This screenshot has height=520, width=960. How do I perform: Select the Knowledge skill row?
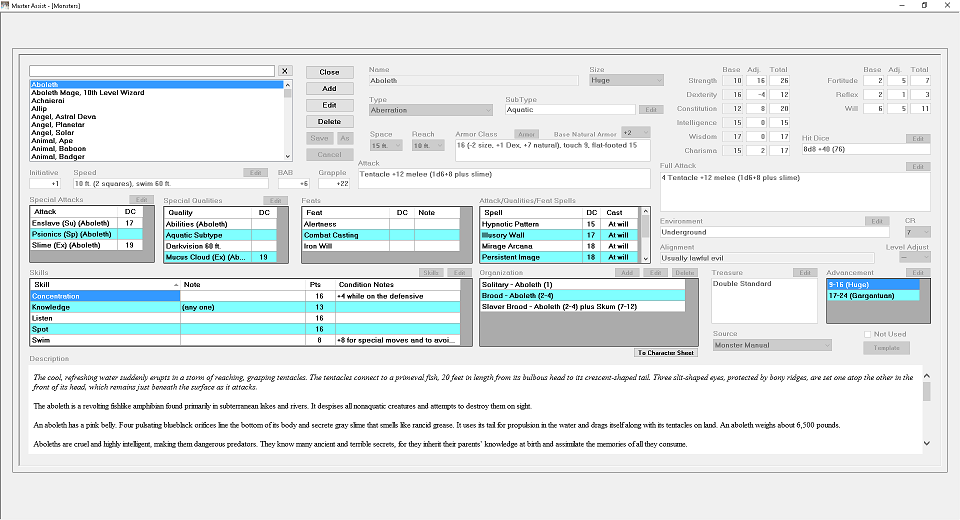tap(245, 307)
